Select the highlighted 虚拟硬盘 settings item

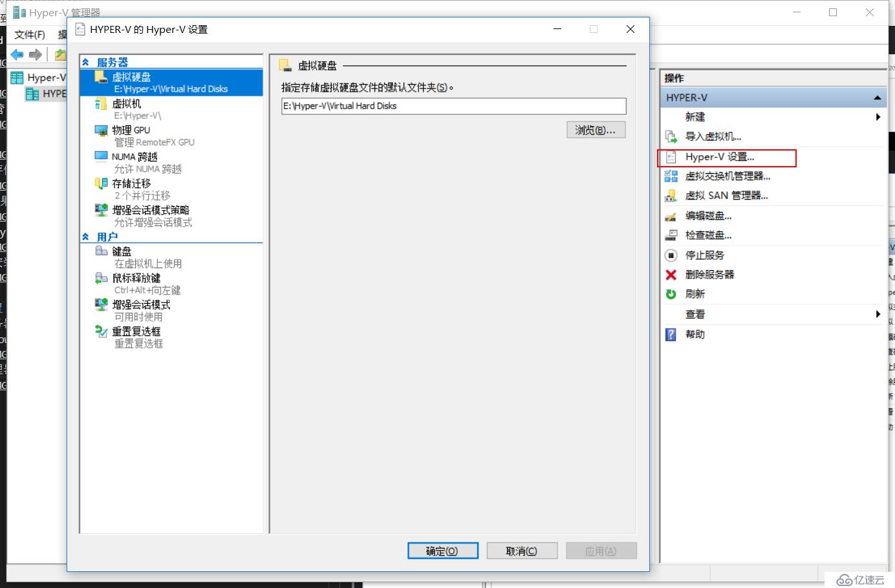point(171,83)
